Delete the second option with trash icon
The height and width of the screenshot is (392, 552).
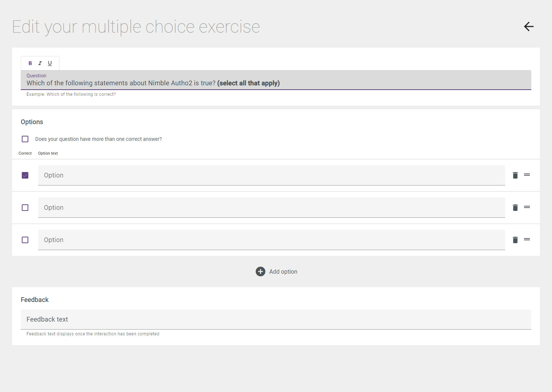coord(515,208)
